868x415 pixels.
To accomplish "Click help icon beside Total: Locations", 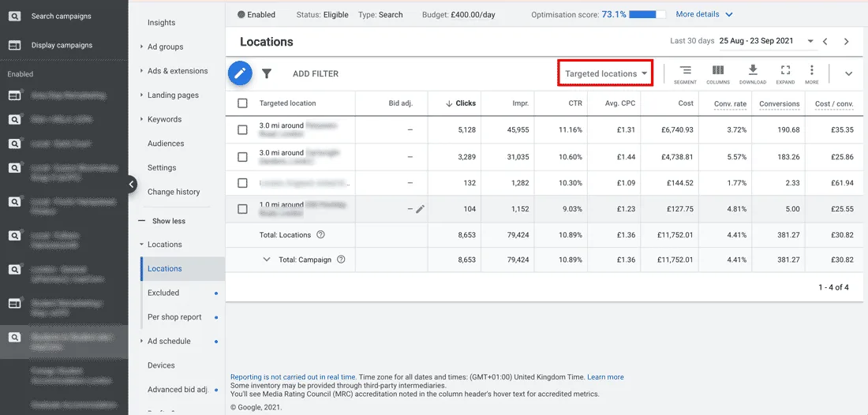I will tap(320, 234).
